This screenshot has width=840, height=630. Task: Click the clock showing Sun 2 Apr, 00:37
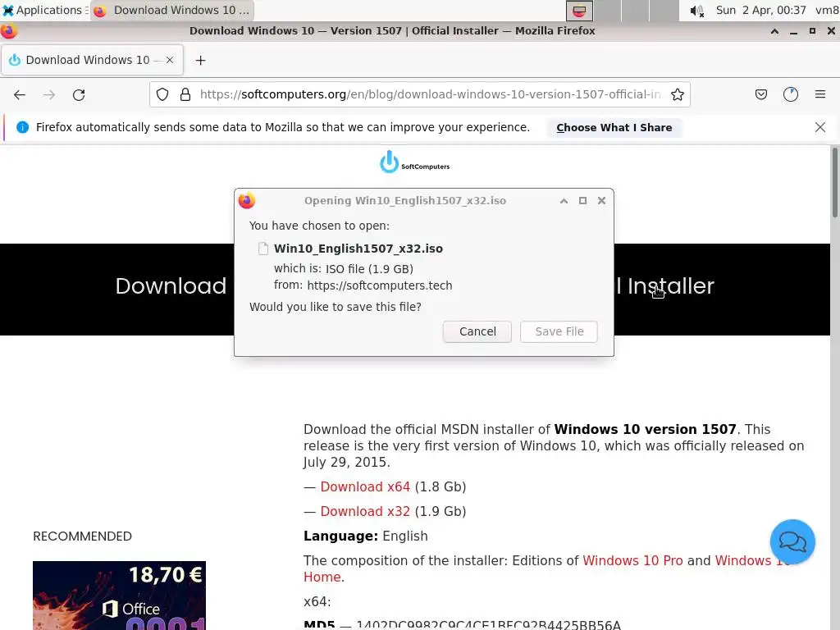click(x=760, y=10)
